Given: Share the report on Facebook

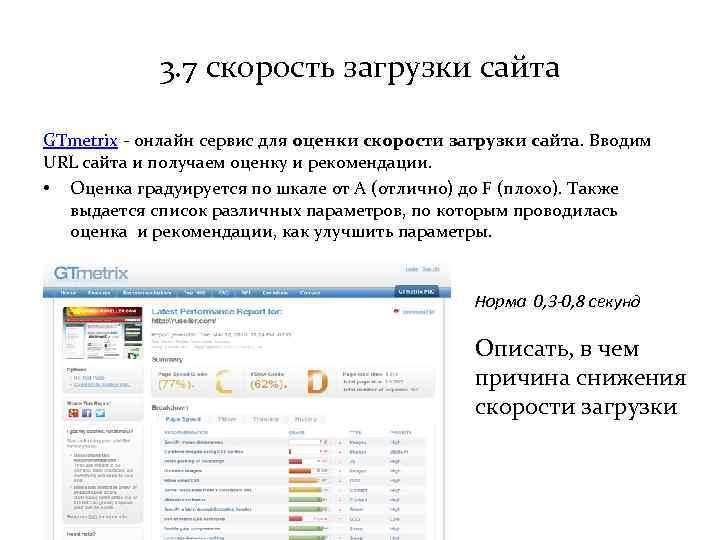Looking at the screenshot, I should tap(87, 413).
